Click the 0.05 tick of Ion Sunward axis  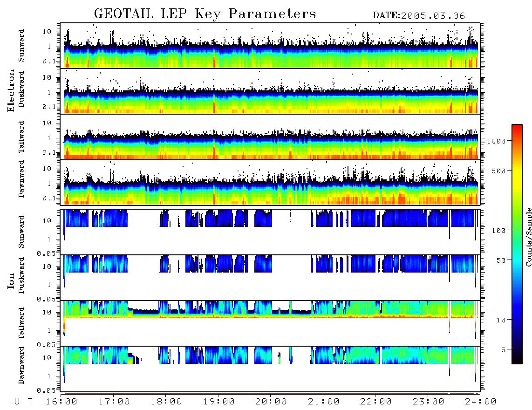(46, 253)
